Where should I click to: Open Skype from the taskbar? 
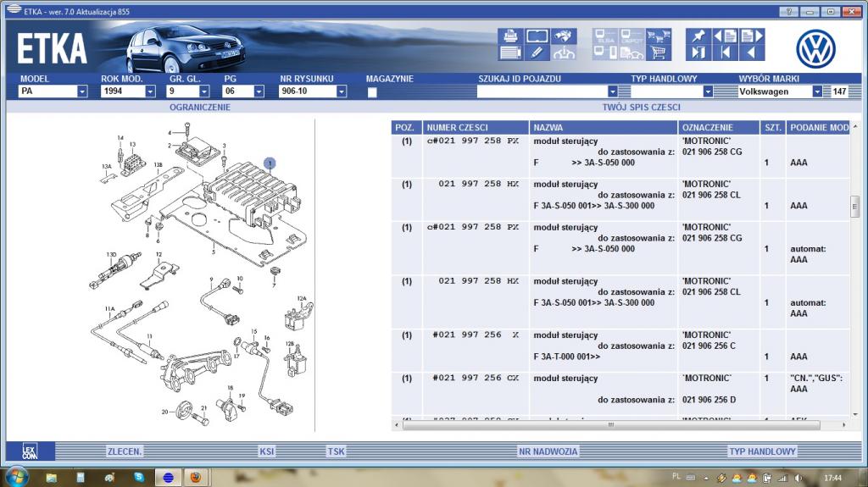[139, 477]
